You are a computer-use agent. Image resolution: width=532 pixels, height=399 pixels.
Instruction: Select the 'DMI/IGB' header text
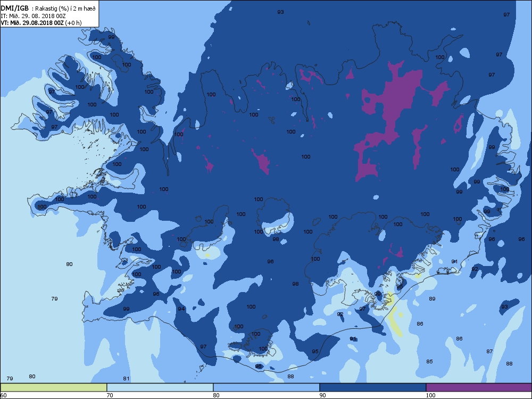coord(15,9)
